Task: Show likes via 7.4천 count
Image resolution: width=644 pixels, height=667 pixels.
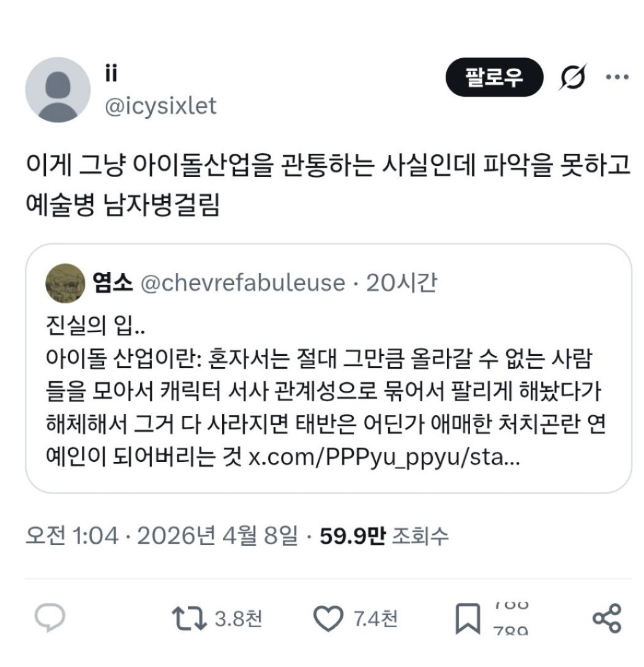Action: coord(376,619)
